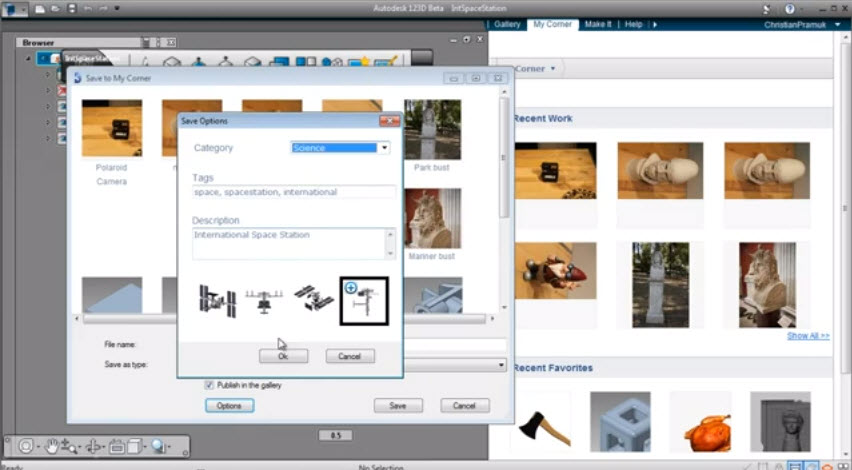
Task: Click the visual style globe icon in navigation bar
Action: pos(158,447)
